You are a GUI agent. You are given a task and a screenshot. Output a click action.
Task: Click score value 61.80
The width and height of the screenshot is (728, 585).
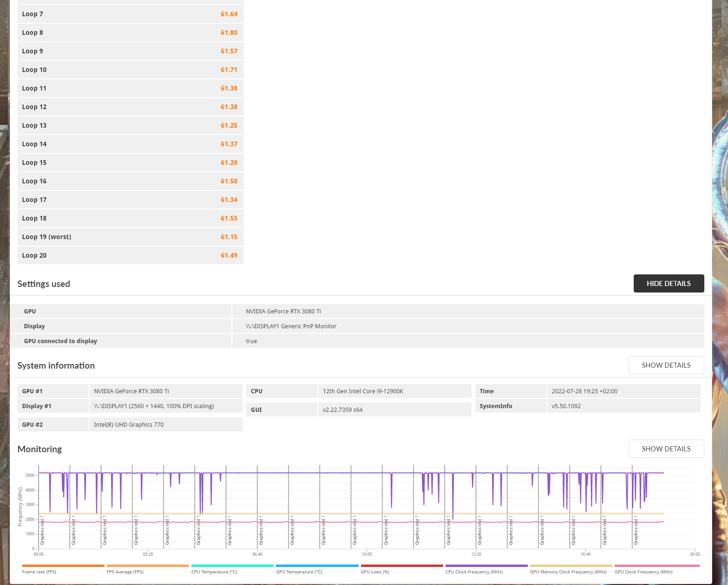tap(229, 32)
